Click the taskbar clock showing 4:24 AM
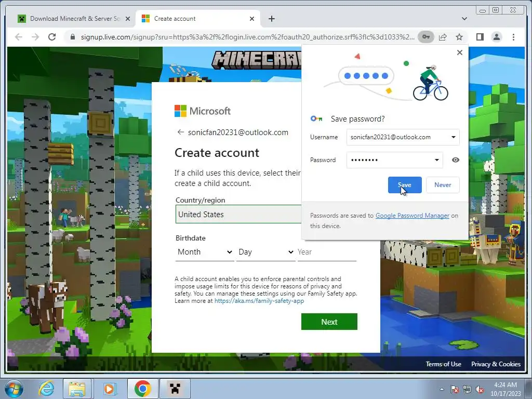The image size is (532, 399). (x=505, y=389)
